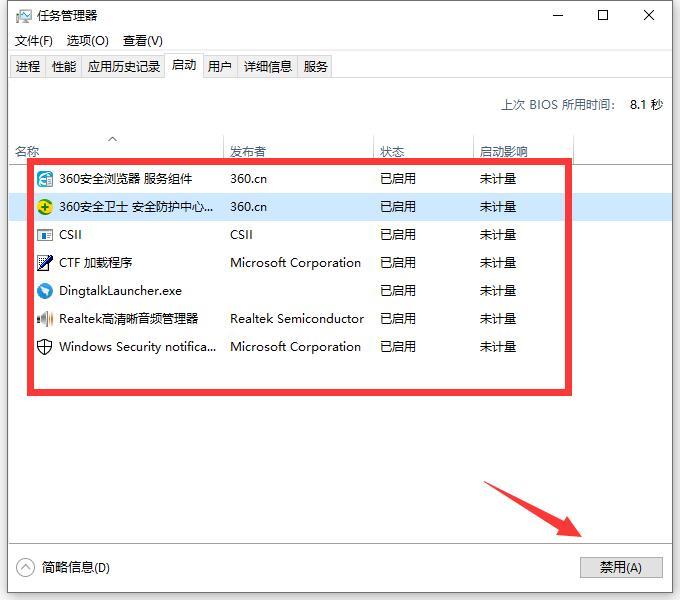Click the 360安全浏览器 服务组件 icon
The image size is (680, 600).
pos(45,179)
